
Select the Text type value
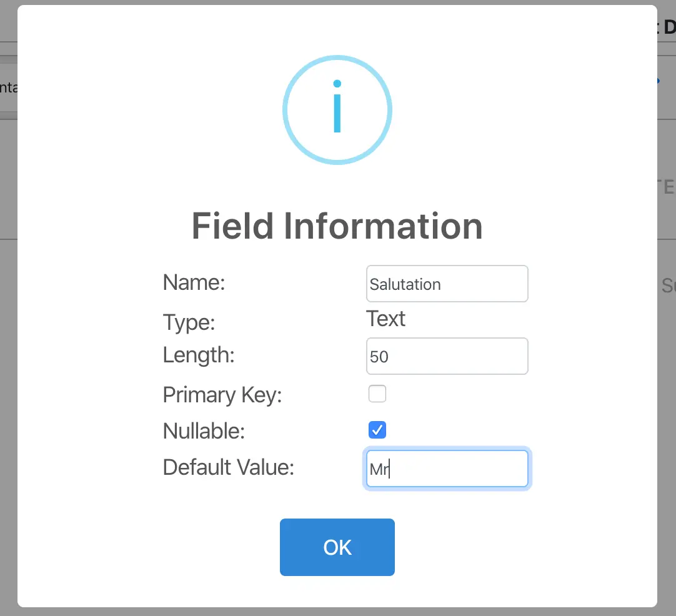tap(385, 319)
